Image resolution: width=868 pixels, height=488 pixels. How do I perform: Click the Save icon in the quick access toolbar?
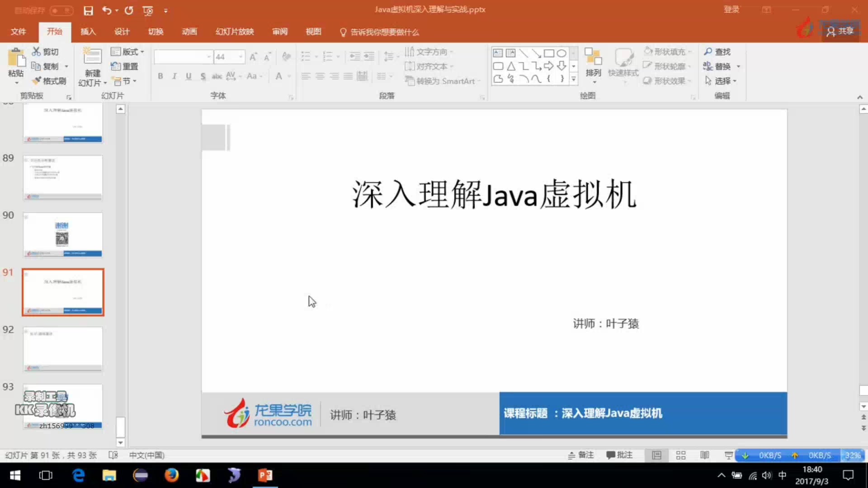tap(88, 10)
